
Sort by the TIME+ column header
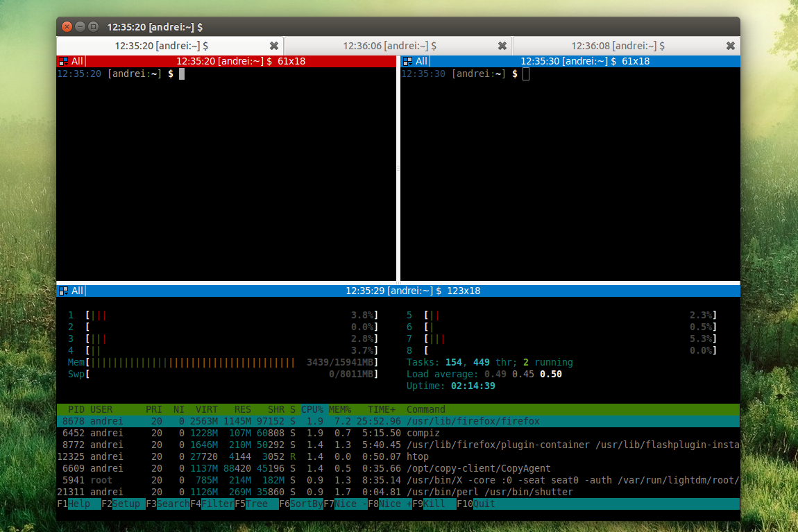[x=382, y=409]
